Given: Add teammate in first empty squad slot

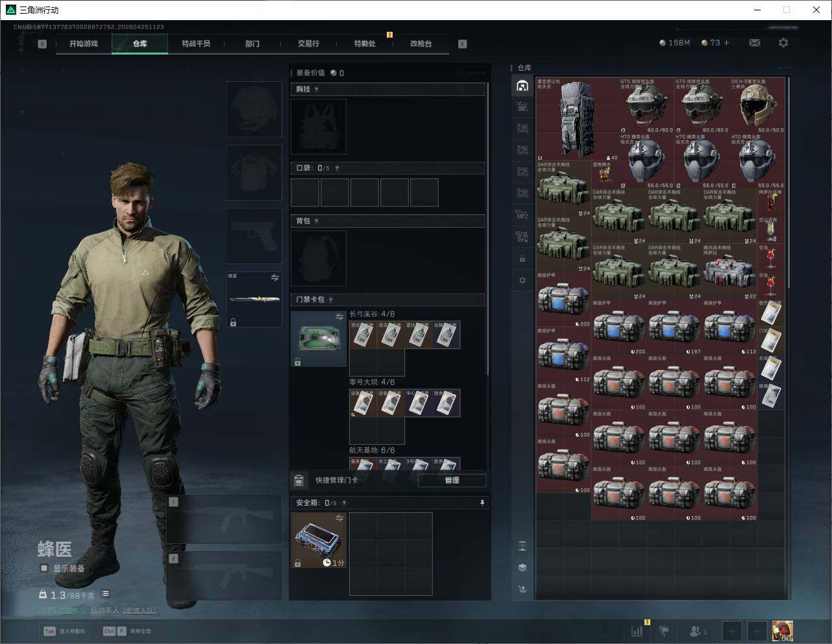Looking at the screenshot, I should click(x=732, y=631).
